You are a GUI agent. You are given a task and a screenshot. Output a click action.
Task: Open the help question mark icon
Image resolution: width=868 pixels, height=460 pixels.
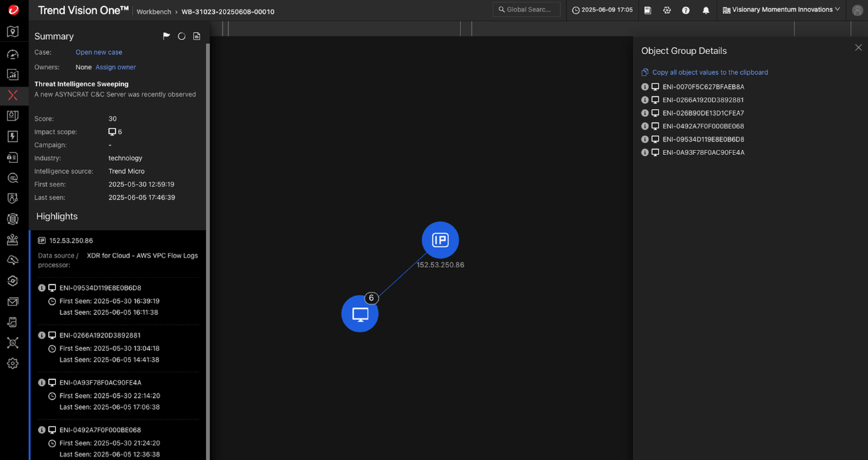click(x=686, y=10)
